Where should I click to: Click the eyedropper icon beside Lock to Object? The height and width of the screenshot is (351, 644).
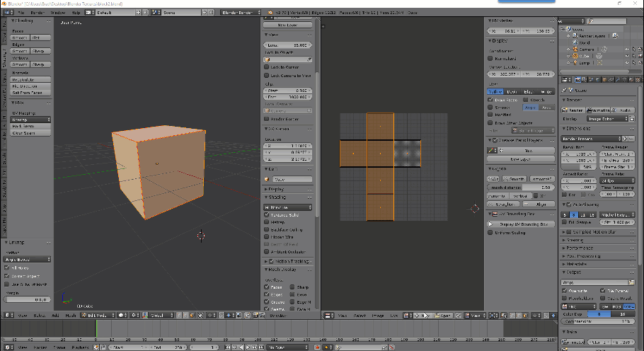(310, 59)
